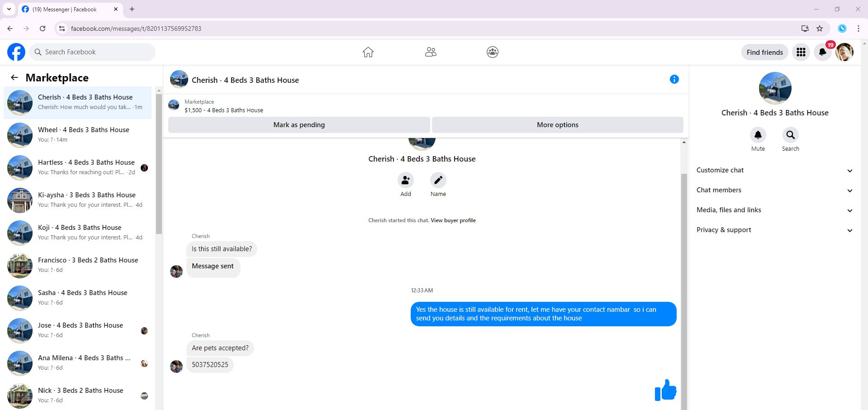Click the More options button
This screenshot has width=868, height=410.
pos(558,125)
